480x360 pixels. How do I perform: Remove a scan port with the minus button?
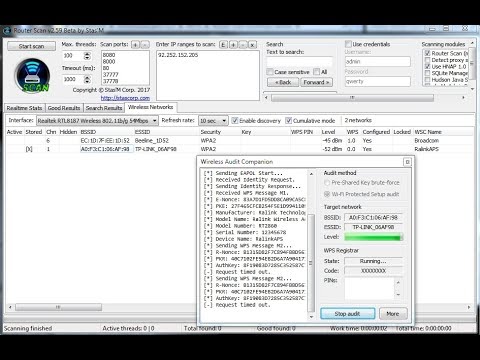click(x=145, y=44)
